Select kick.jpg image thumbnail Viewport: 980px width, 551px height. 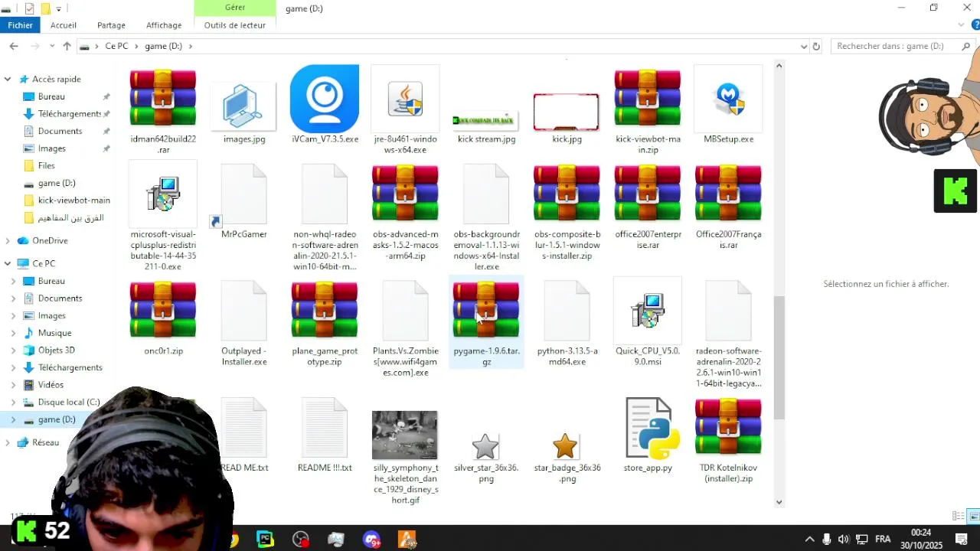(x=567, y=112)
